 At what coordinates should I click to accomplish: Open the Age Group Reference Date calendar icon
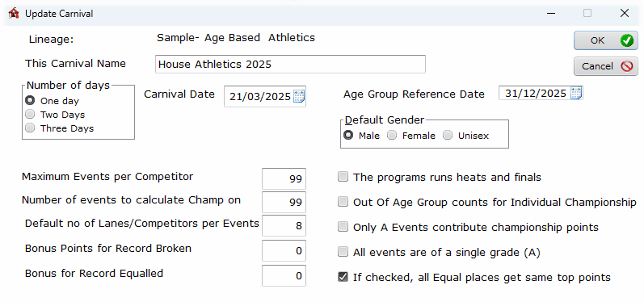point(576,93)
